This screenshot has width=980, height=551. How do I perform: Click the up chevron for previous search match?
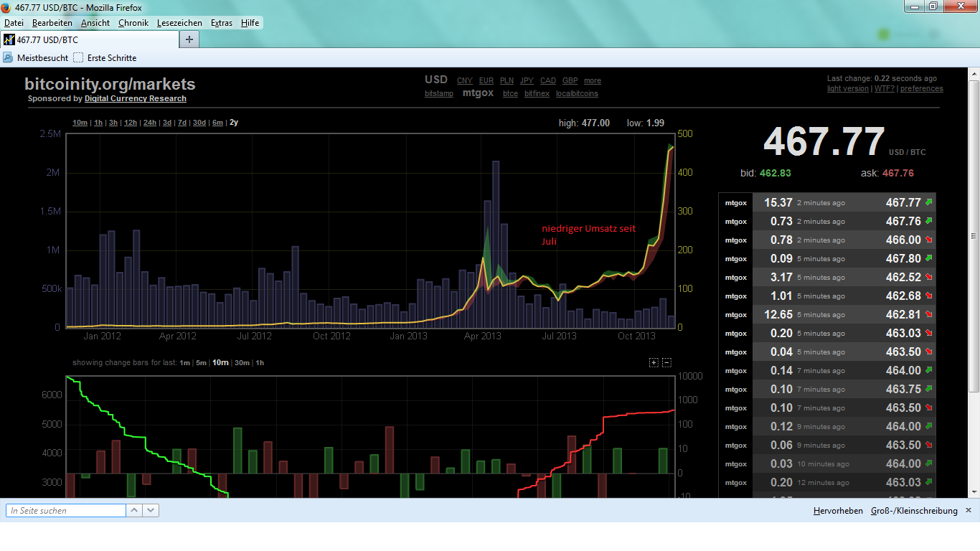pyautogui.click(x=133, y=510)
